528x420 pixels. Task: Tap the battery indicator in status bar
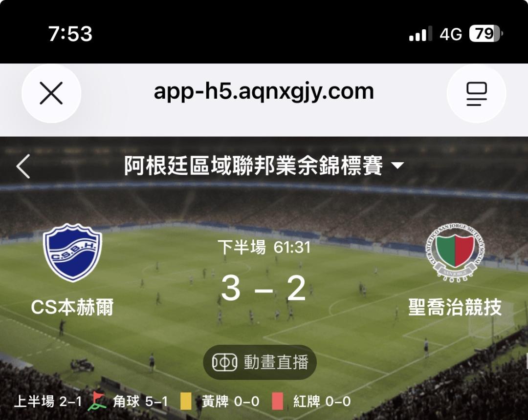tap(485, 34)
